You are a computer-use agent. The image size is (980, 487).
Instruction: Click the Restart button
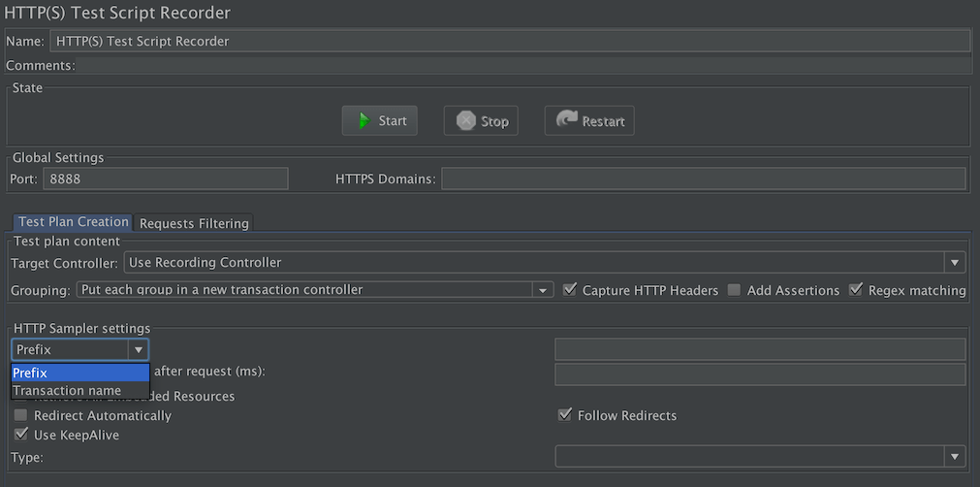point(589,121)
